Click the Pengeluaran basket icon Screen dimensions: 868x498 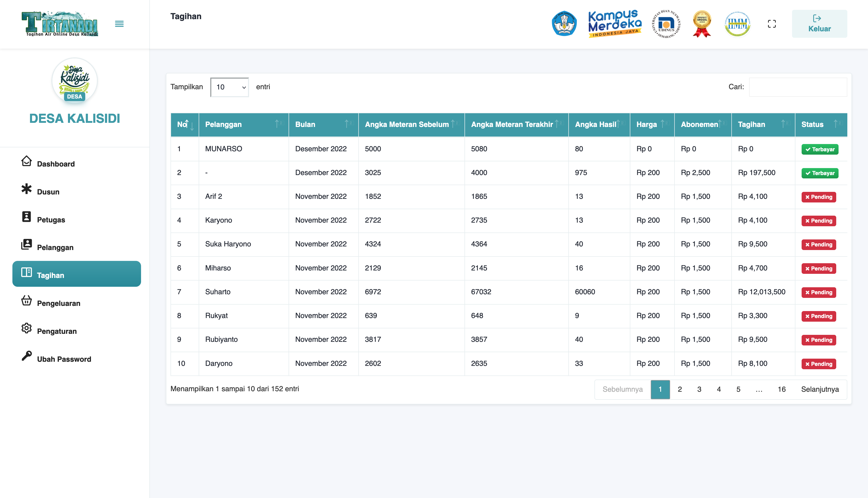click(26, 300)
